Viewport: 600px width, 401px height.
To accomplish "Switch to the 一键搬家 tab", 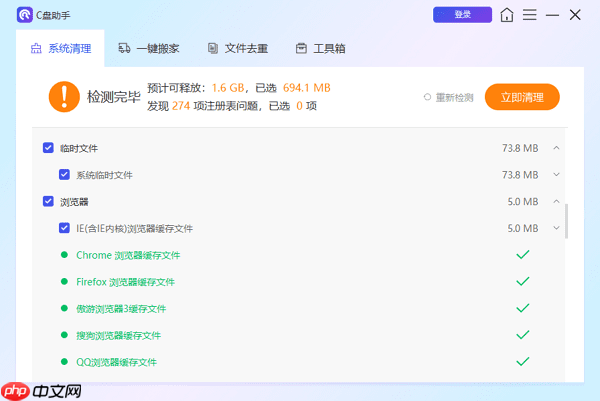I will coord(148,49).
